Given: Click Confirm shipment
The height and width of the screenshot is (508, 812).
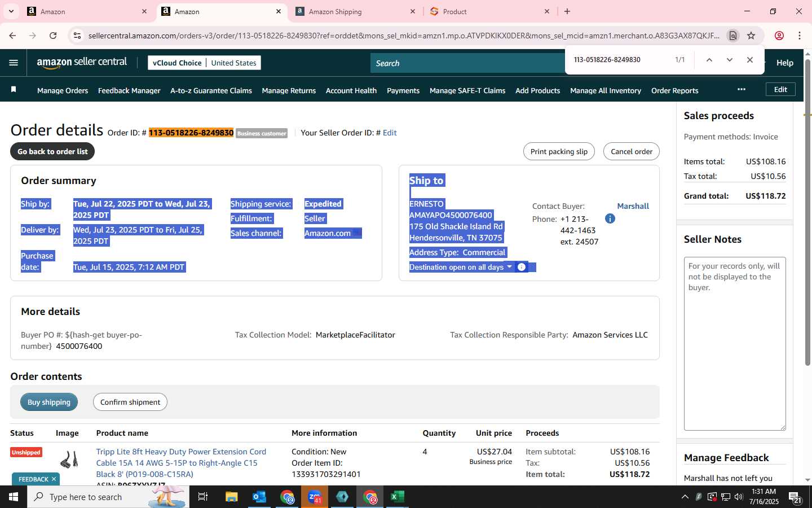Looking at the screenshot, I should pyautogui.click(x=130, y=402).
